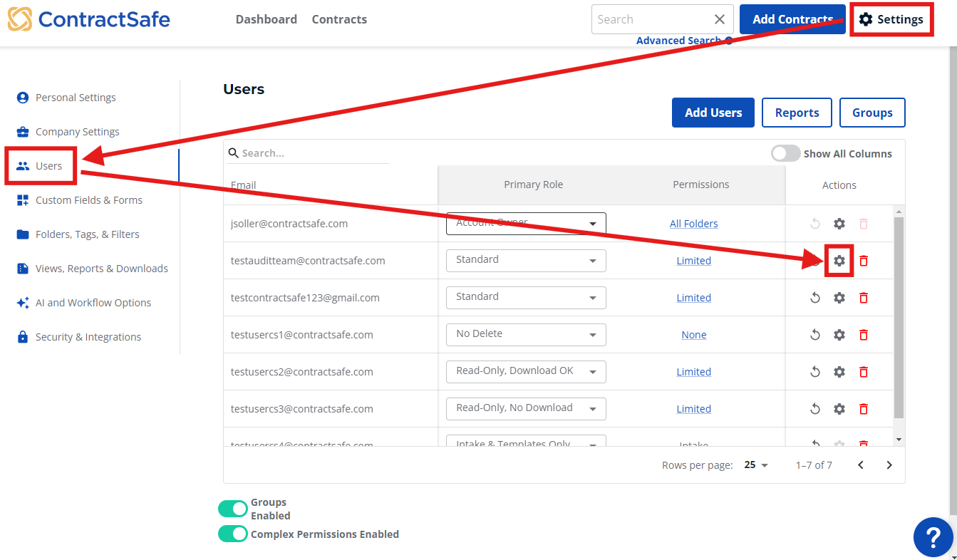
Task: Open gear settings for testcontractsafe123@gmail.com
Action: (x=839, y=298)
